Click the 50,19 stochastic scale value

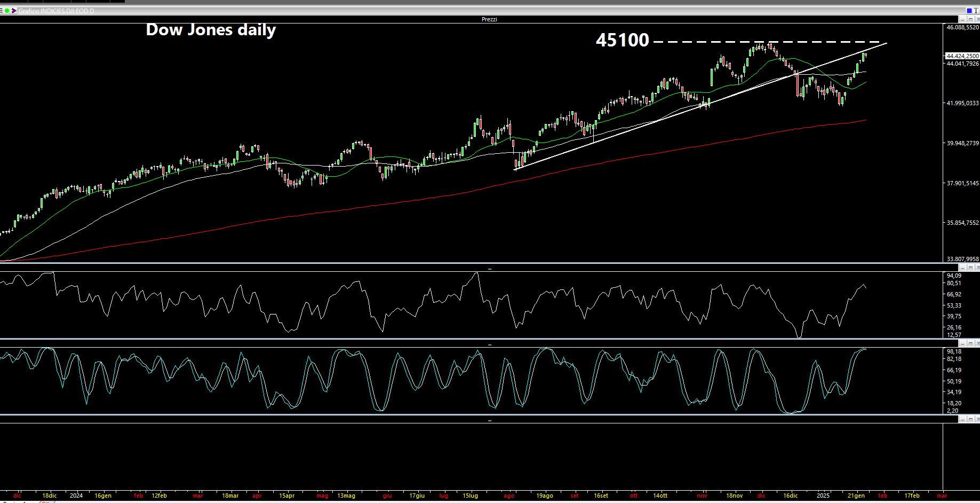click(954, 381)
